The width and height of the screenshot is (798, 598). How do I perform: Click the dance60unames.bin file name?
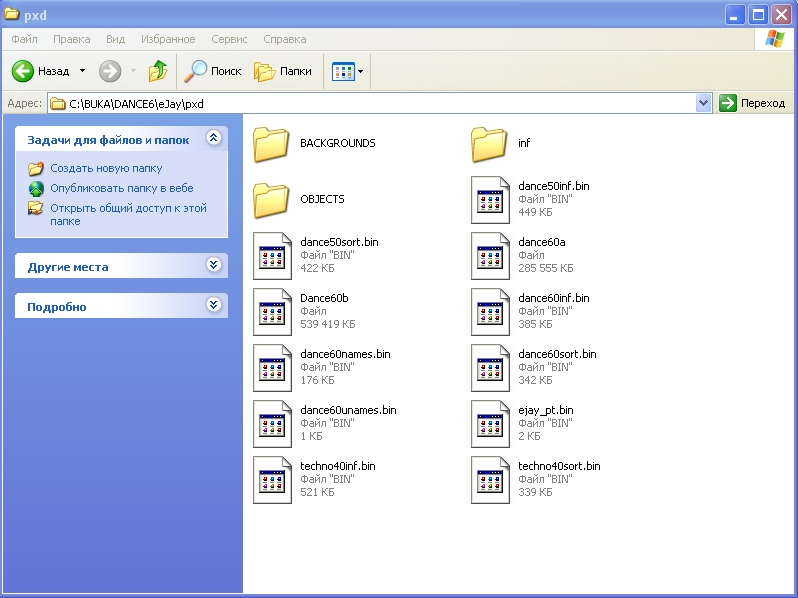[348, 410]
